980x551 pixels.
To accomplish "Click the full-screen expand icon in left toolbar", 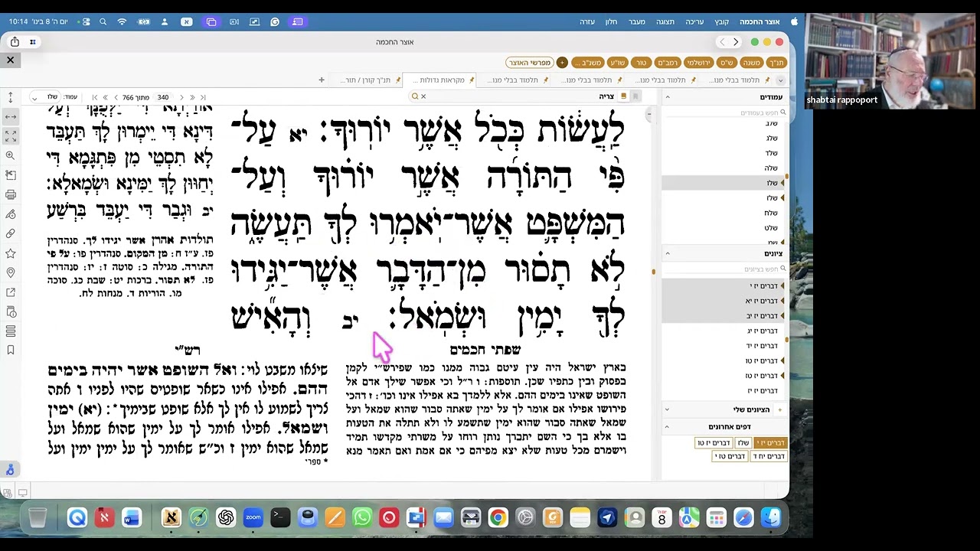I will (x=10, y=135).
